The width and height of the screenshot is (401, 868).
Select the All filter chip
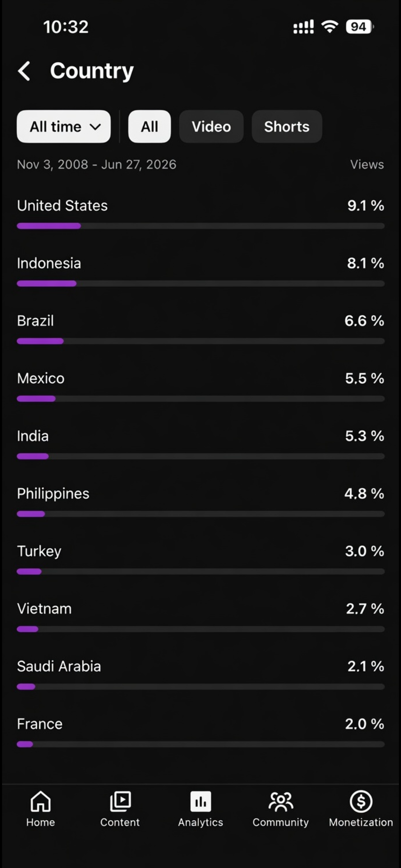[x=149, y=126]
